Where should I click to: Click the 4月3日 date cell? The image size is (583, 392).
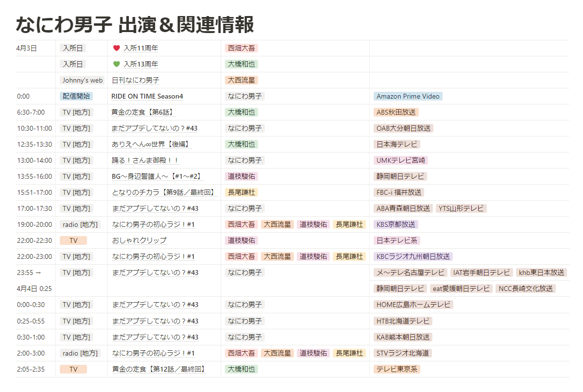(26, 48)
